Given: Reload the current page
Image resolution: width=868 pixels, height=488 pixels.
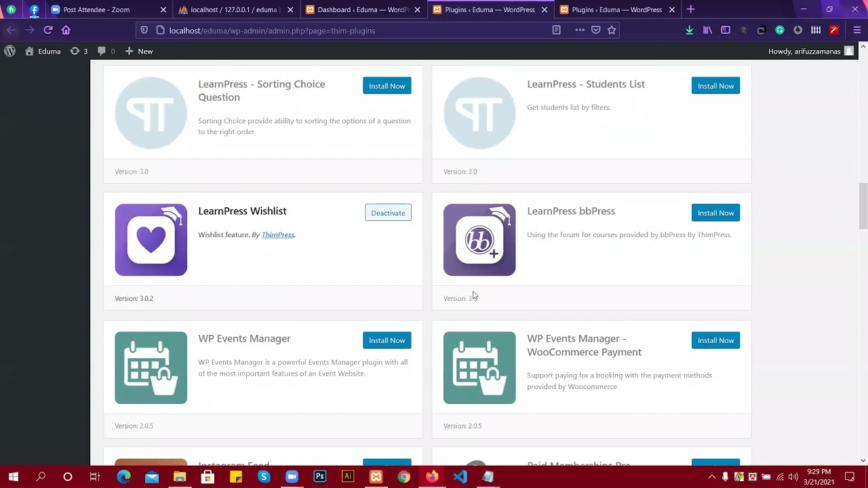Looking at the screenshot, I should [x=48, y=30].
